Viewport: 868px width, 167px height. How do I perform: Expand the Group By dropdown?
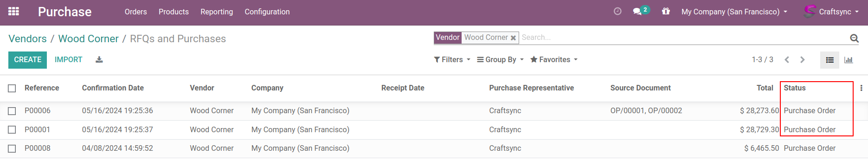500,59
